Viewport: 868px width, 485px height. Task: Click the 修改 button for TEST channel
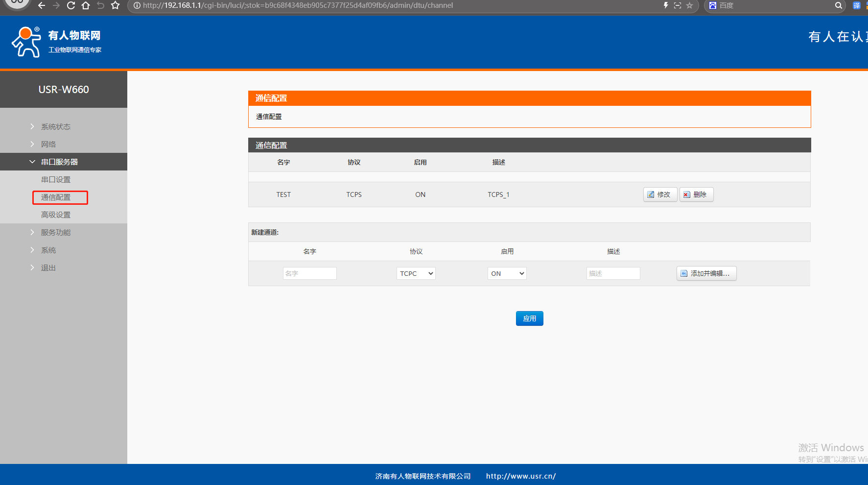coord(659,194)
